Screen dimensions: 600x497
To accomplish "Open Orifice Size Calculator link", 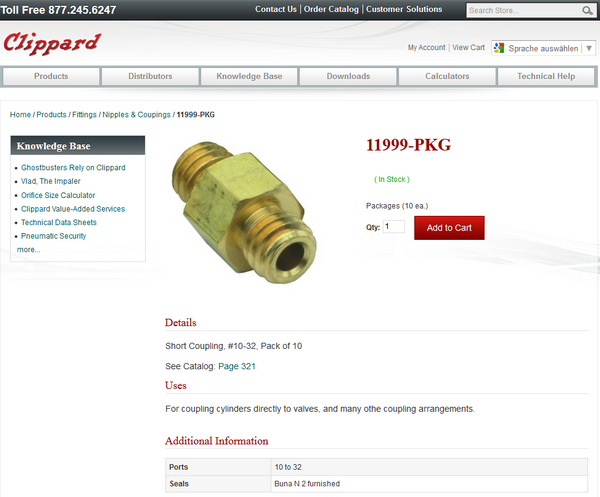I will point(58,195).
